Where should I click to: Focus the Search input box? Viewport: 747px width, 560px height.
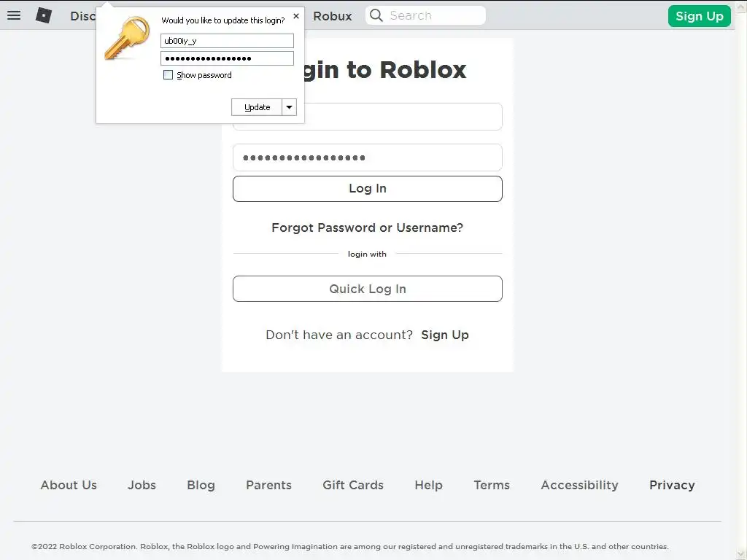pyautogui.click(x=425, y=15)
